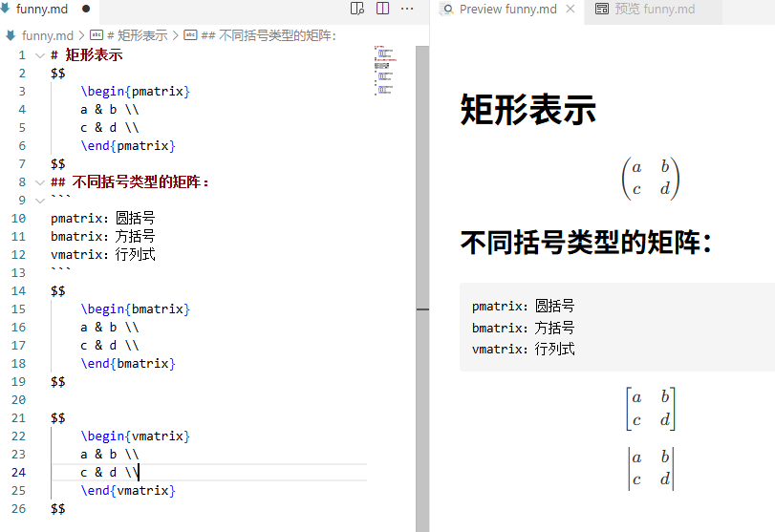The image size is (775, 532).
Task: Split the editor right
Action: 382,9
